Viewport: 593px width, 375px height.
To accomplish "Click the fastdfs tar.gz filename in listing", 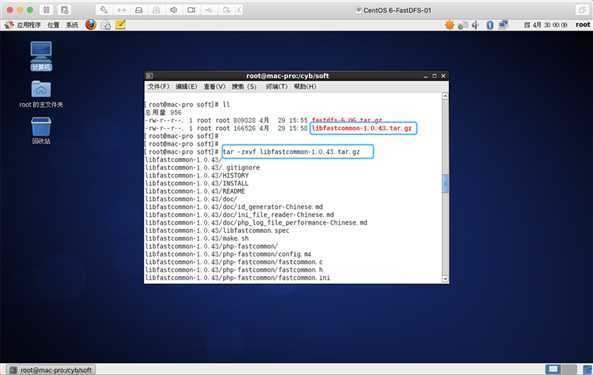I will [347, 120].
